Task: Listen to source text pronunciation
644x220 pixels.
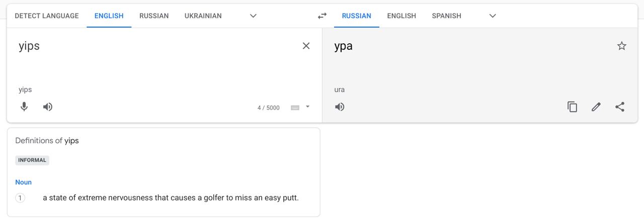Action: click(48, 106)
